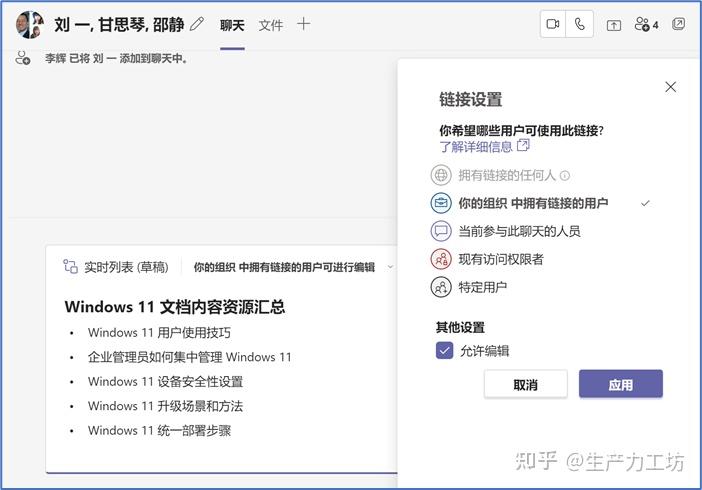Toggle the 允许编辑 checkbox
The height and width of the screenshot is (490, 702).
pyautogui.click(x=444, y=351)
